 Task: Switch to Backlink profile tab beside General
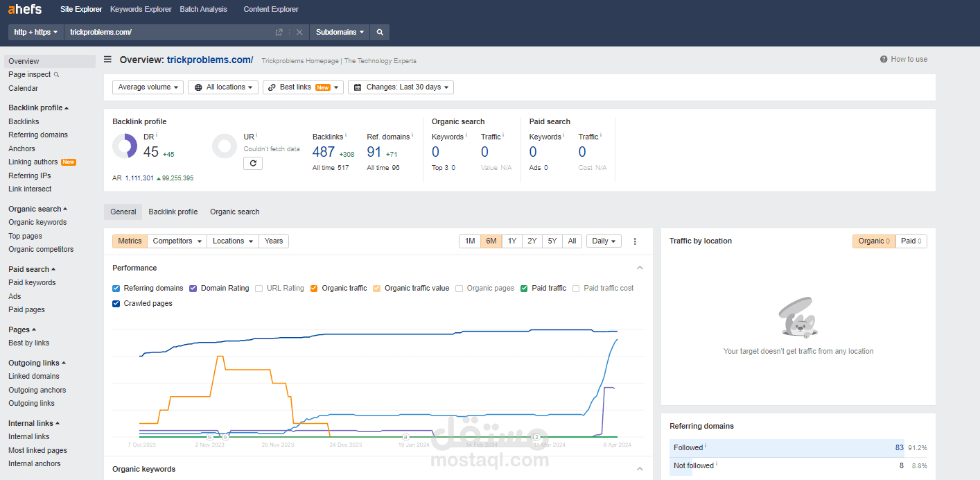click(173, 212)
